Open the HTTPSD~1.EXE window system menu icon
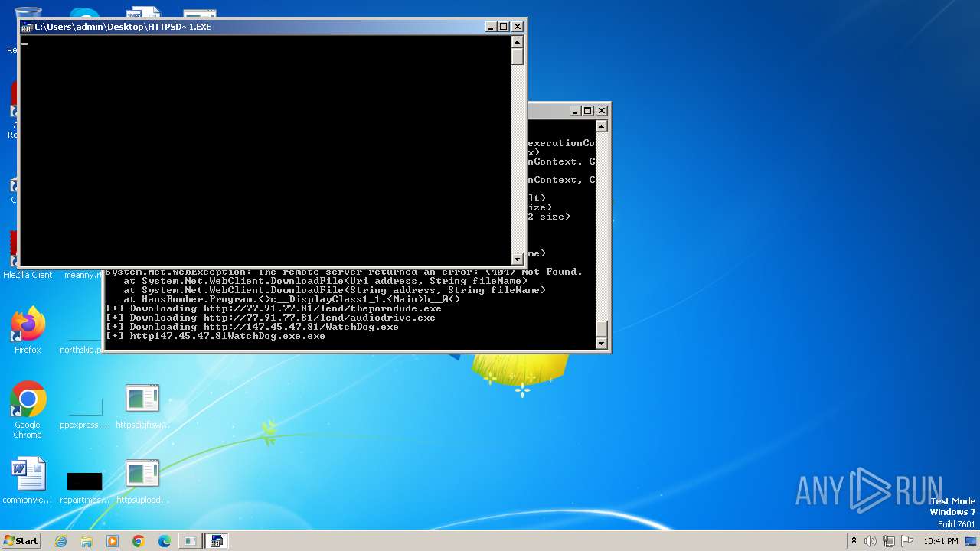 28,27
